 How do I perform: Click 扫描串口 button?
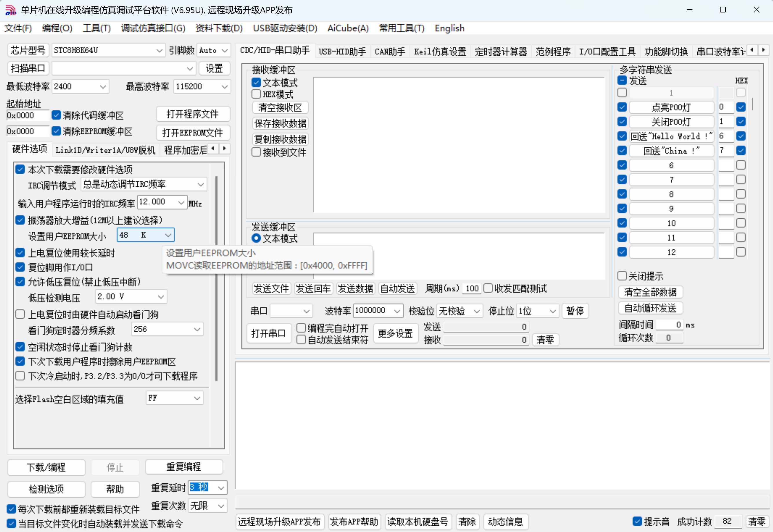[x=28, y=68]
